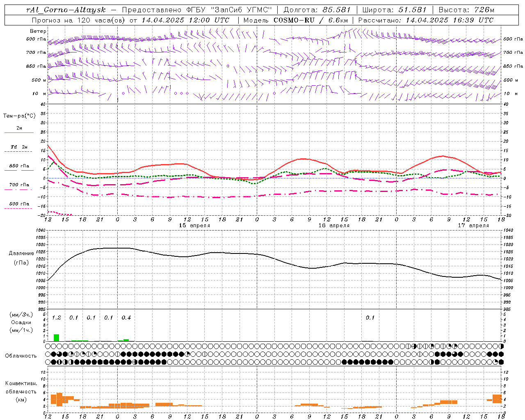Click the (гПа) unit label under Давление
Viewport: 525px width, 420px height.
(x=21, y=262)
